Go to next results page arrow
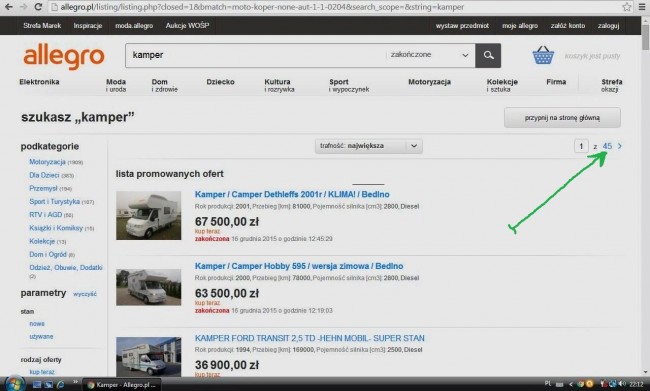Image resolution: width=650 pixels, height=391 pixels. click(620, 146)
